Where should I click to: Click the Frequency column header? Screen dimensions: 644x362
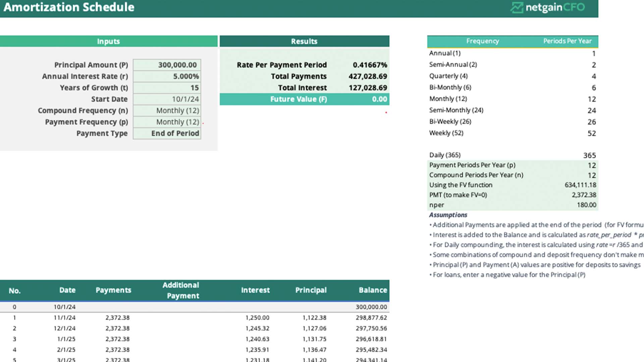click(482, 41)
